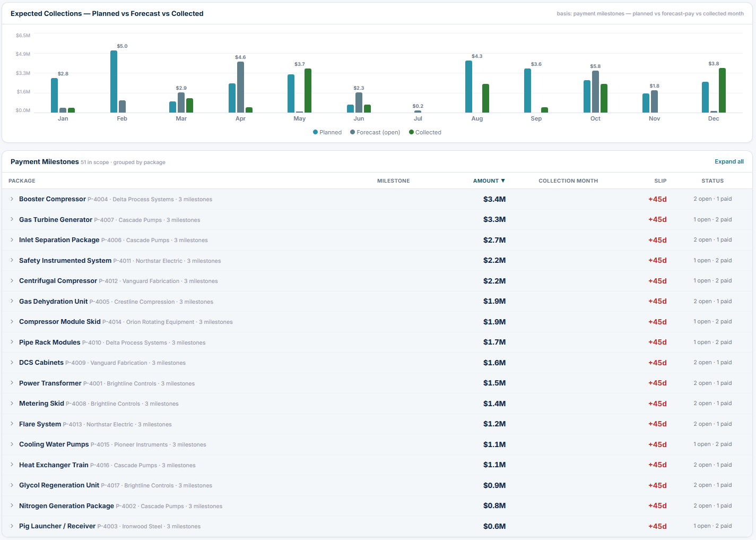Click '51 in scope · grouped by package'
756x540 pixels.
123,162
